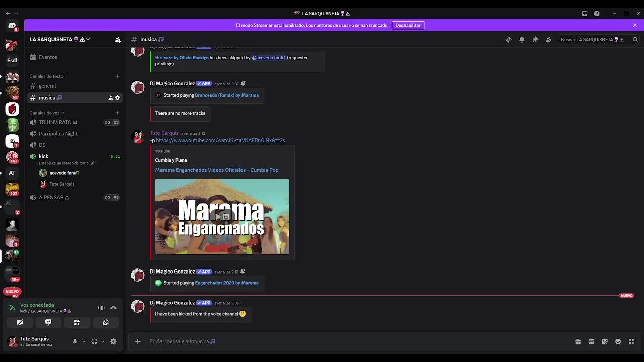Open the kick voice channel

click(74, 156)
